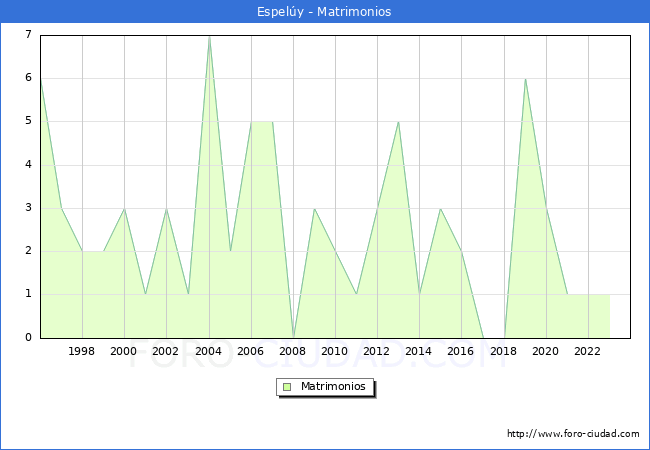Click the x-axis label 2018
The height and width of the screenshot is (450, 650).
click(x=503, y=351)
